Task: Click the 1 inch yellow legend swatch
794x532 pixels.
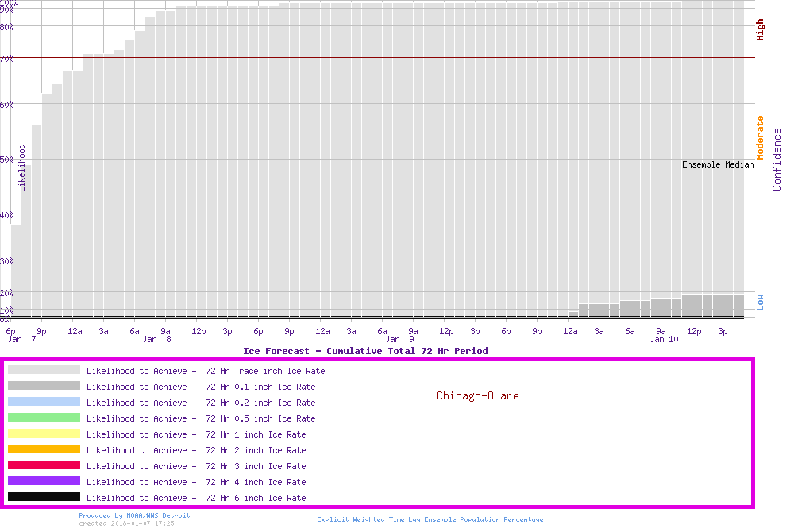Action: [44, 434]
